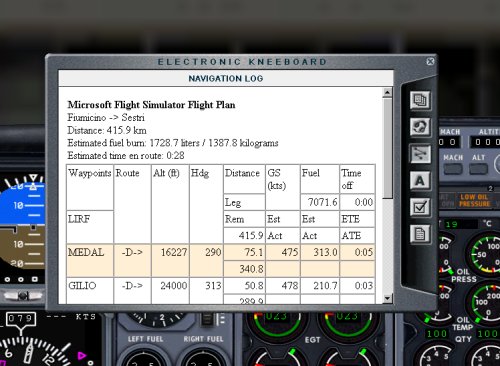The image size is (500, 366).
Task: Click the ELECTRONIC KNEEBOARD title bar
Action: click(x=242, y=62)
